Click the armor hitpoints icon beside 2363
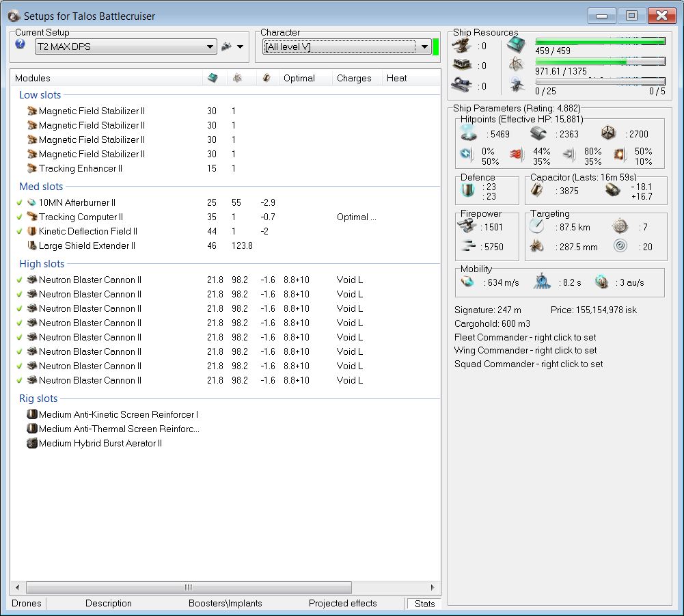684x616 pixels. click(538, 133)
